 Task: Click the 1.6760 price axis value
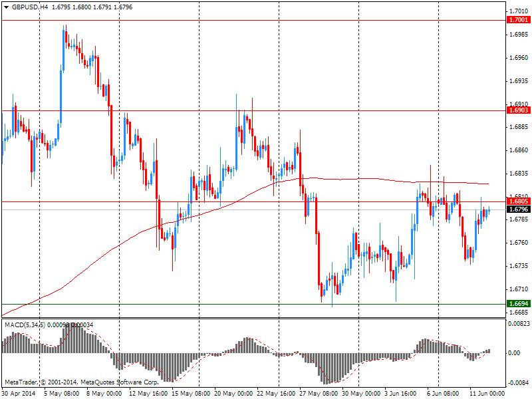(519, 243)
